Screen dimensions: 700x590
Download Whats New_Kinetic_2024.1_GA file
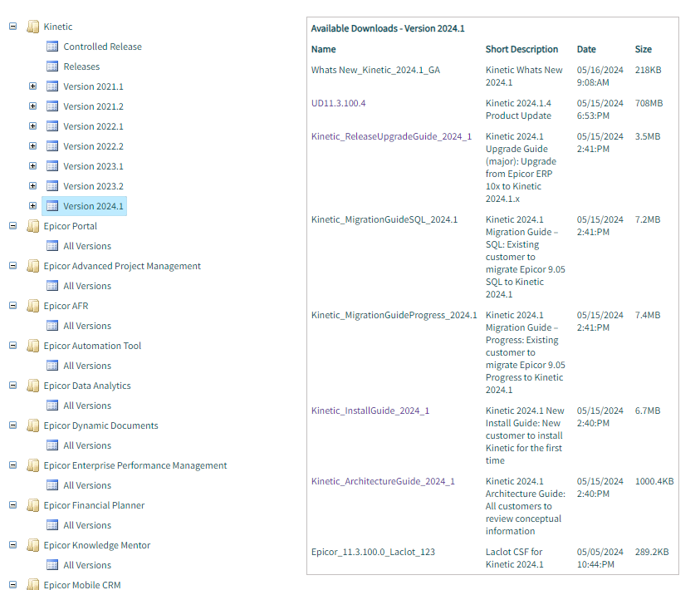pyautogui.click(x=375, y=70)
